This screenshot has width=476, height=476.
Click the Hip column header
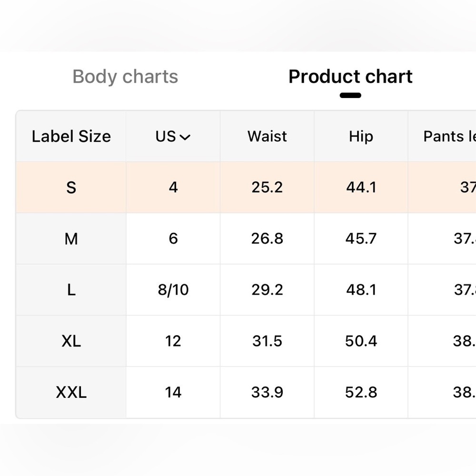361,136
